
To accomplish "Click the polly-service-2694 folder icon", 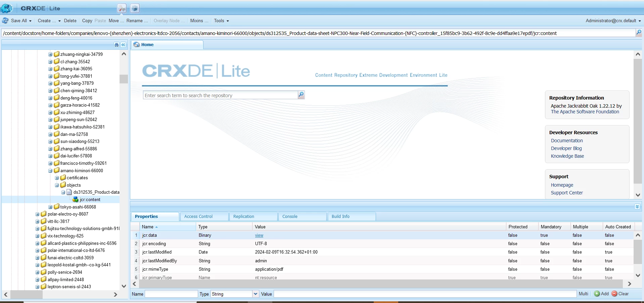I will [x=44, y=272].
